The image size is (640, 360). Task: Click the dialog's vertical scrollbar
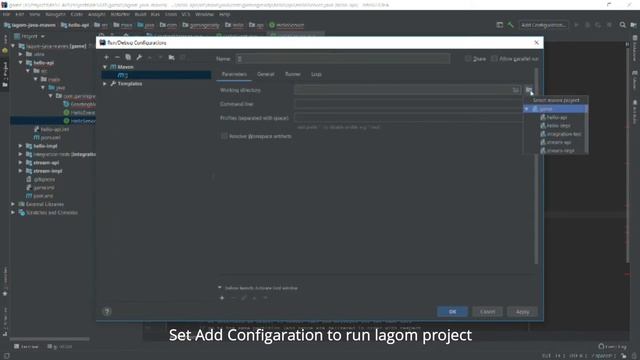coord(536,165)
